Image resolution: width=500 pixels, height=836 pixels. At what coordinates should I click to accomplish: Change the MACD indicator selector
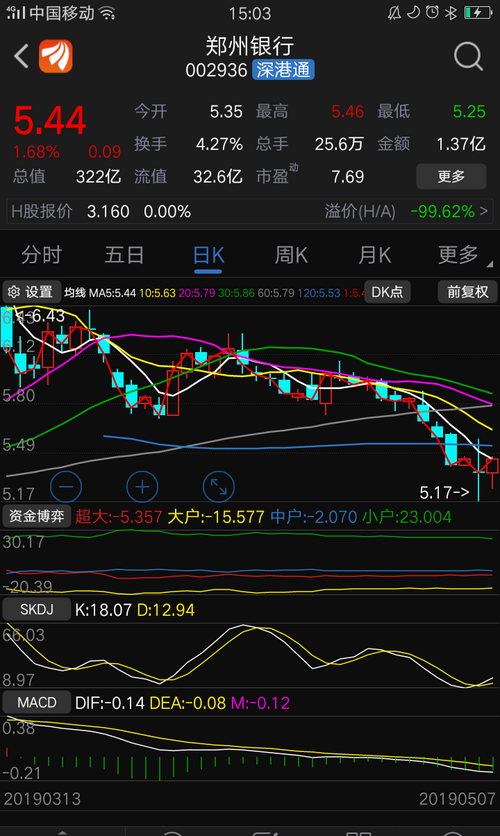pyautogui.click(x=37, y=702)
